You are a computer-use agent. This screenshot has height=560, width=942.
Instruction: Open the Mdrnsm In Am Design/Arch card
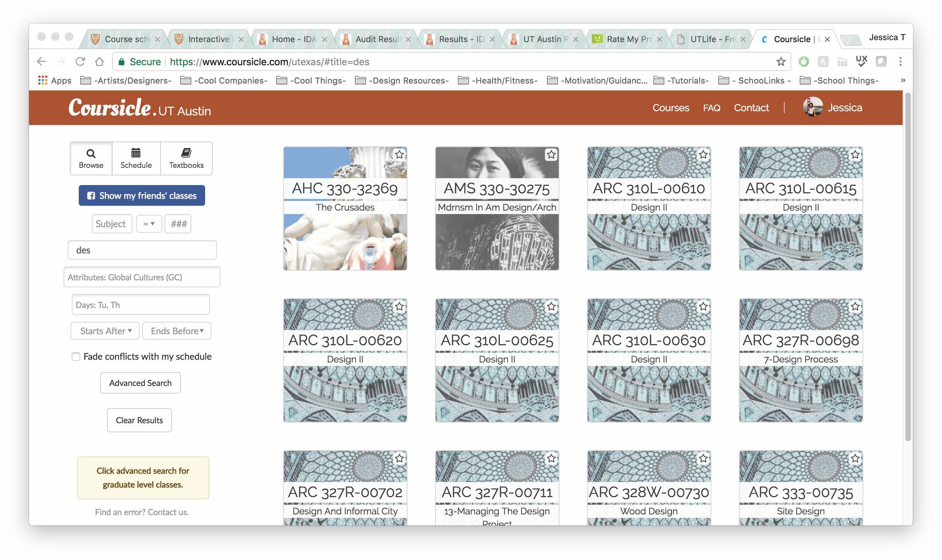click(x=497, y=208)
